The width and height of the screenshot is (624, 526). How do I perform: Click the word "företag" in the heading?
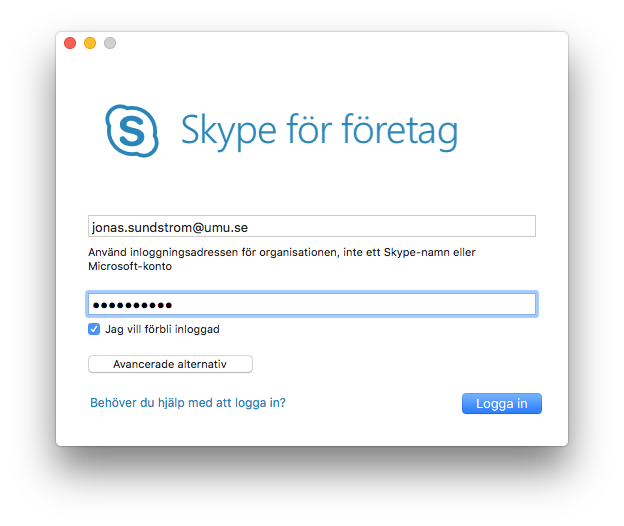400,131
